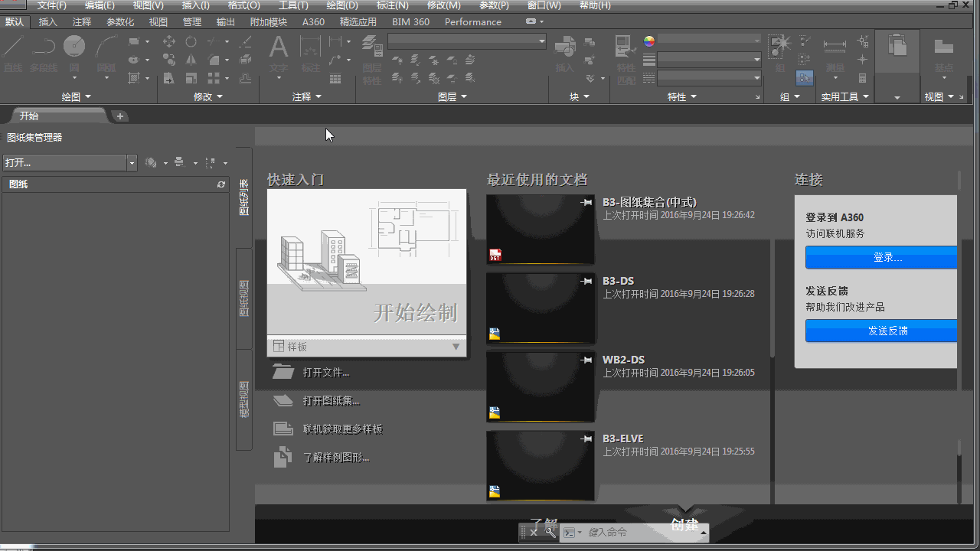Expand the 绘图 panel flyout
Screen dimensions: 980x551
77,96
